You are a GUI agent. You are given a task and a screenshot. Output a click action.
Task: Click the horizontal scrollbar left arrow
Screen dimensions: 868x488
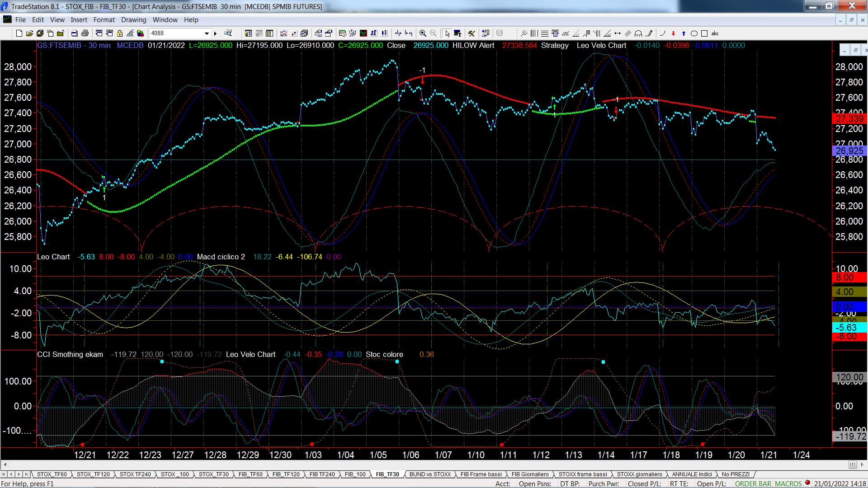(5, 465)
